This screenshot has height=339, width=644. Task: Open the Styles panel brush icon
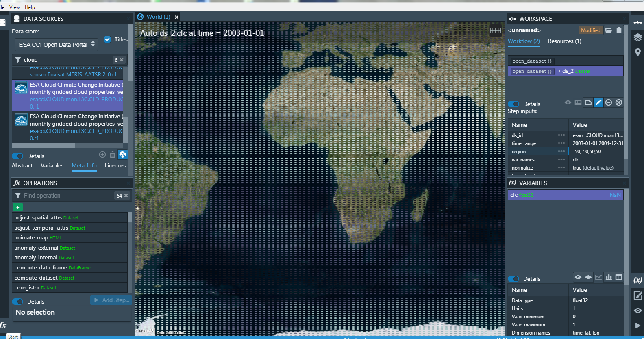tap(637, 296)
